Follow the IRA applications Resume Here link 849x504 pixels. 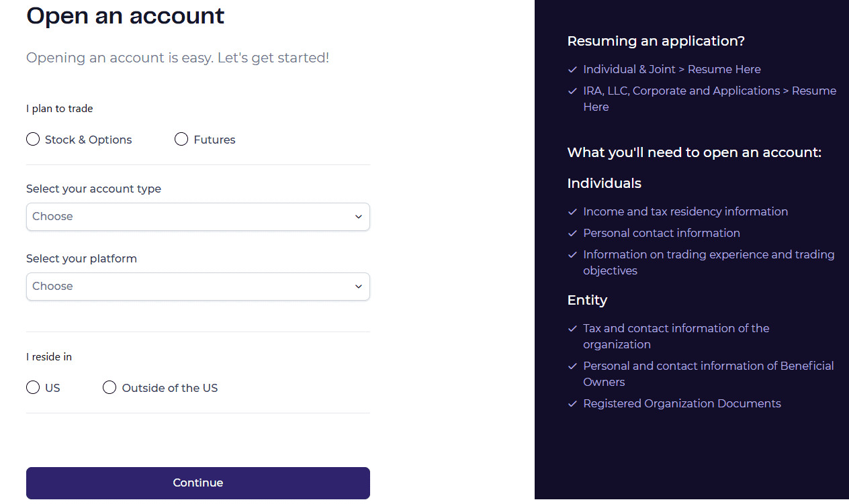tap(815, 91)
